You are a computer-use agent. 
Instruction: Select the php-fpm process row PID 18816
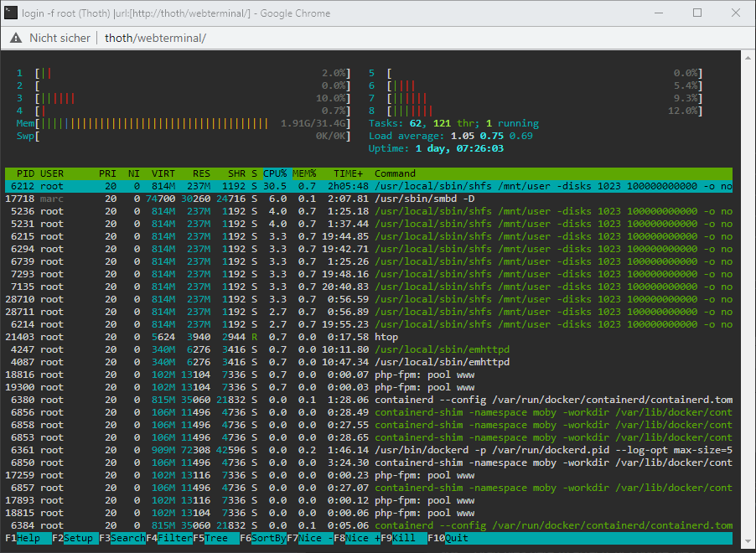coord(369,375)
